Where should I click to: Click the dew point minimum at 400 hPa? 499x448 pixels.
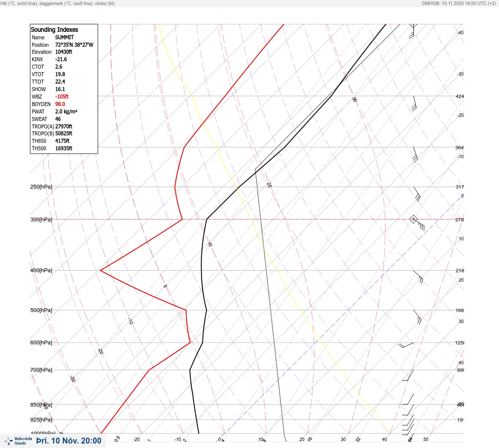tap(100, 270)
